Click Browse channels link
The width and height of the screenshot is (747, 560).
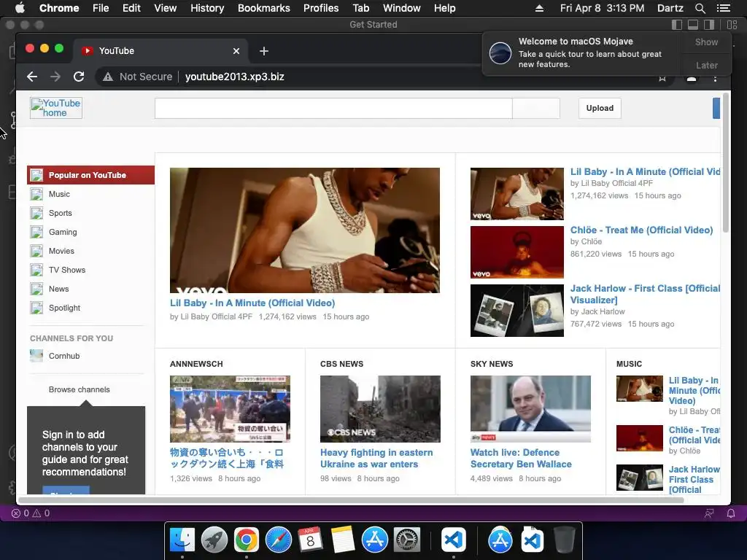(x=79, y=389)
